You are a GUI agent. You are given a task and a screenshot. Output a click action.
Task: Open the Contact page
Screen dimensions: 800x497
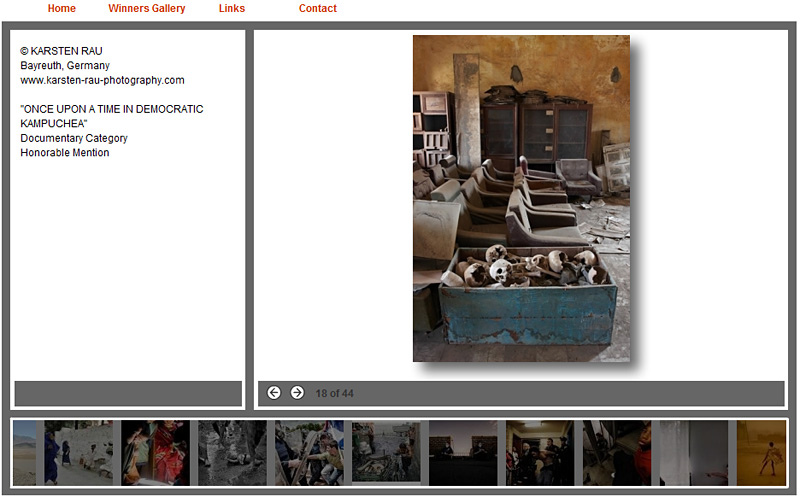click(317, 9)
